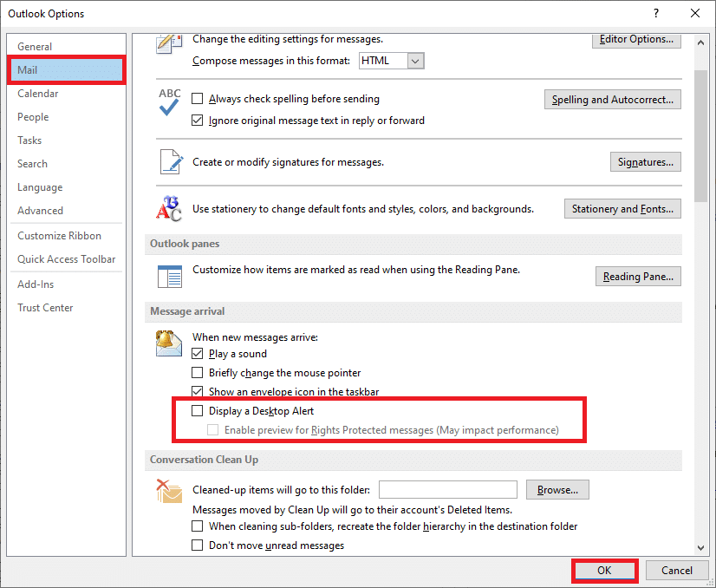Enable Briefly change the mouse pointer
716x588 pixels.
pyautogui.click(x=198, y=373)
